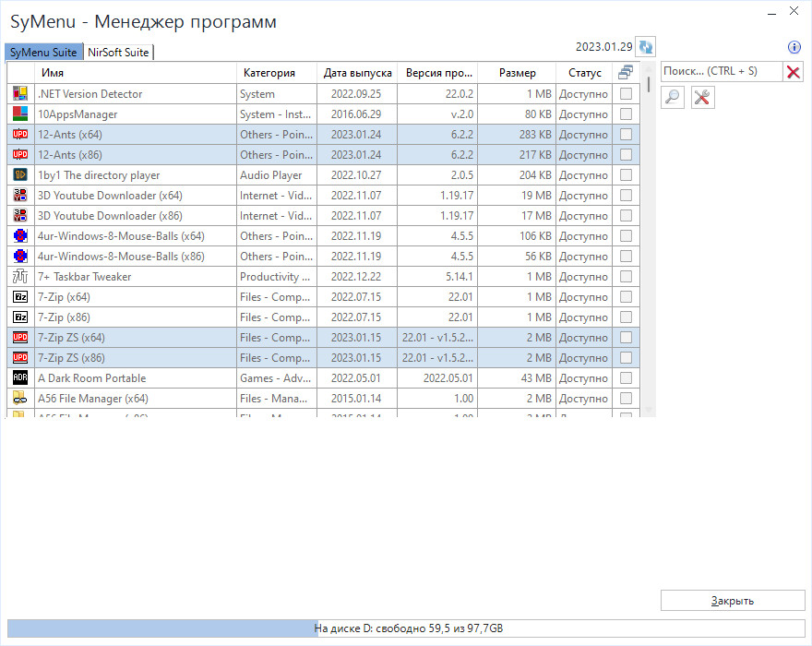The height and width of the screenshot is (646, 812).
Task: Check the 7-Zip (x64) checkbox
Action: coord(627,297)
